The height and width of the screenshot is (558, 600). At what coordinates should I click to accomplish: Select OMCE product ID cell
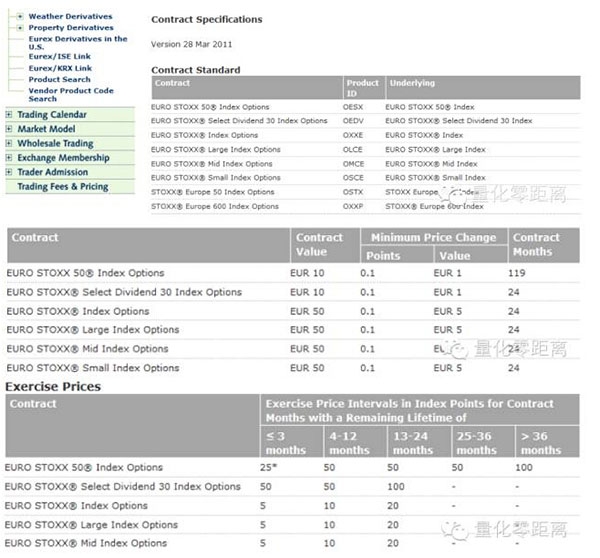point(354,164)
